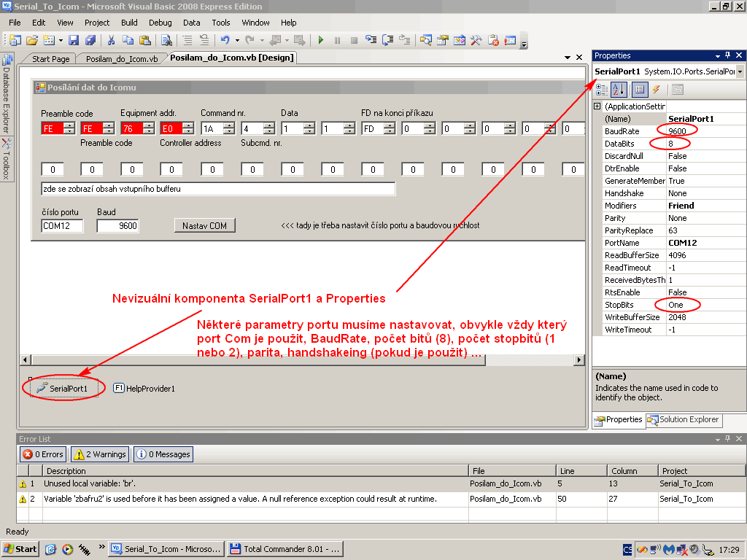Toggle the 0 Errors filter button
The image size is (747, 560).
tap(43, 454)
